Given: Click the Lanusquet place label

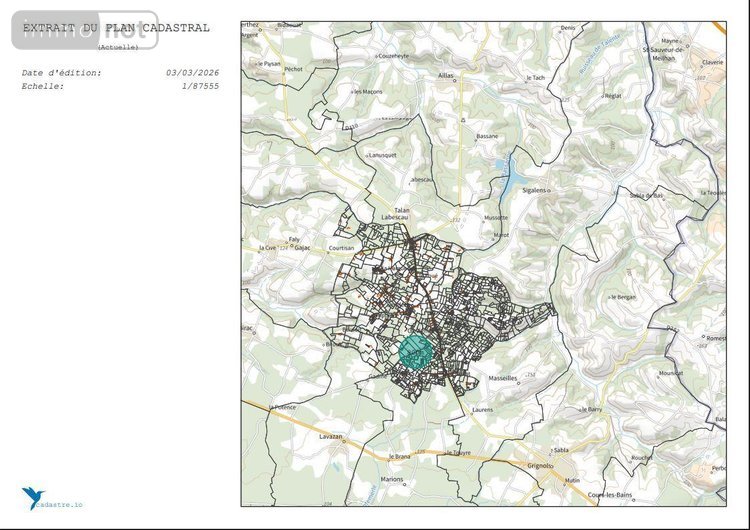Looking at the screenshot, I should click(383, 155).
